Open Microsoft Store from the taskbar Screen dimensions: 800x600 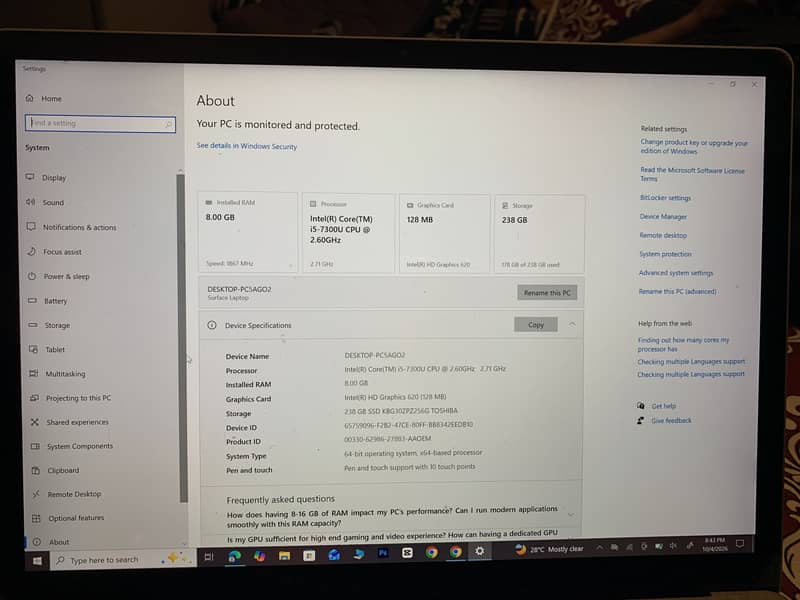[309, 555]
